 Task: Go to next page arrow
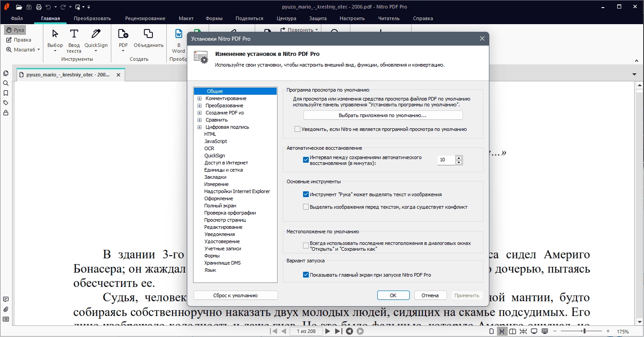(328, 331)
